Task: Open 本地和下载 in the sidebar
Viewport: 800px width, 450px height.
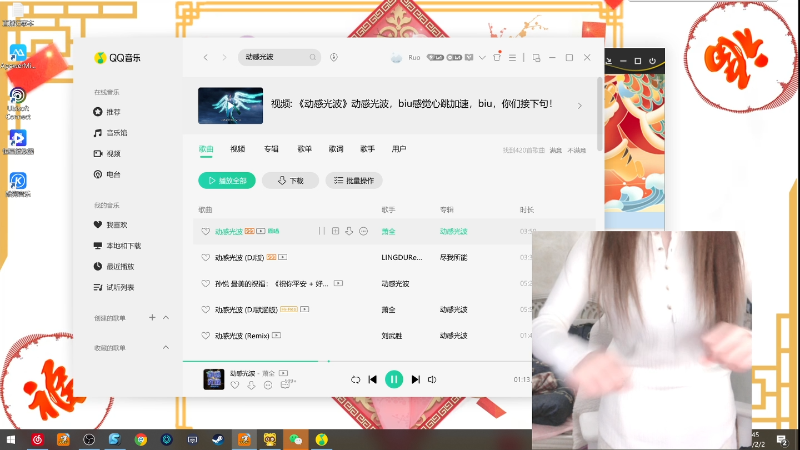Action: [x=117, y=245]
